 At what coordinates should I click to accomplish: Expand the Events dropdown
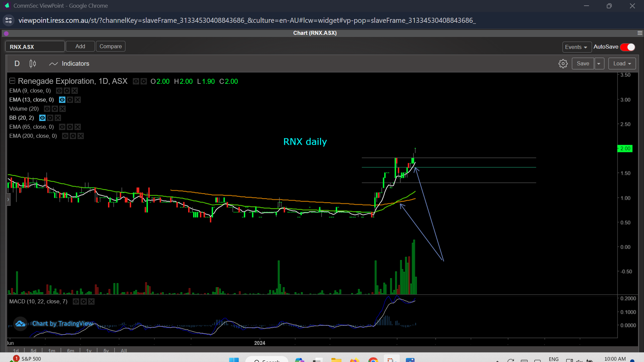tap(577, 47)
